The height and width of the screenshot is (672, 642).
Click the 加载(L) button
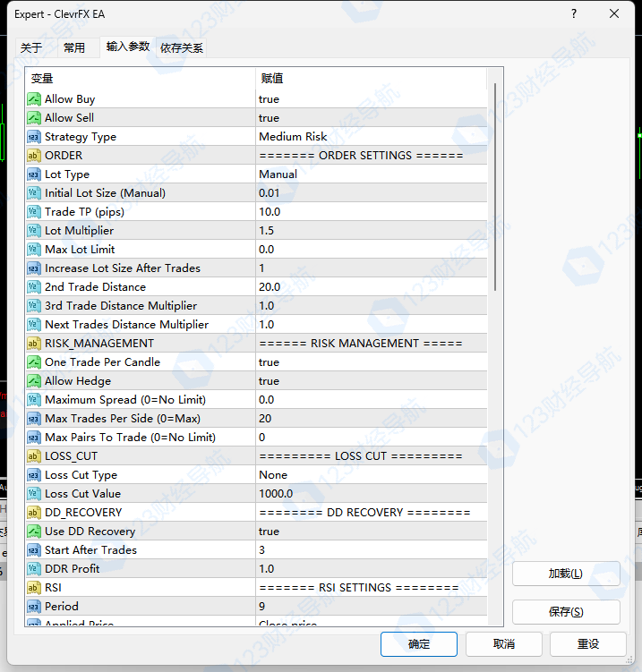566,574
